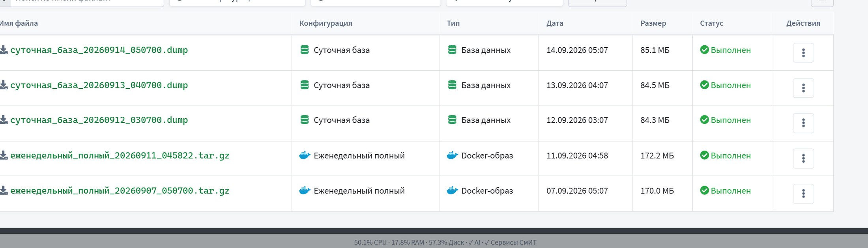Click Выполнен status text in 13.09.2026 row
This screenshot has height=248, width=868.
(731, 85)
